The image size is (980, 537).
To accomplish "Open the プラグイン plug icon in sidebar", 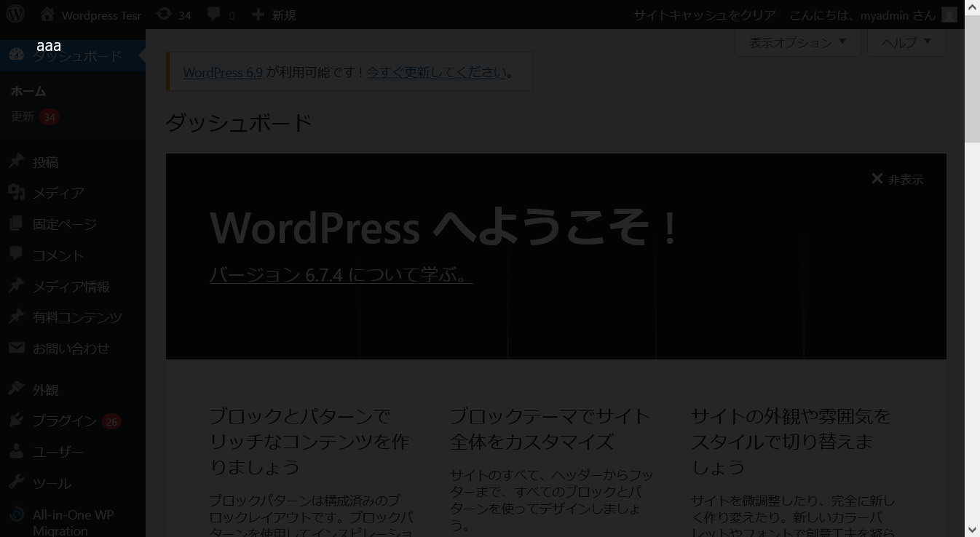I will [x=17, y=421].
